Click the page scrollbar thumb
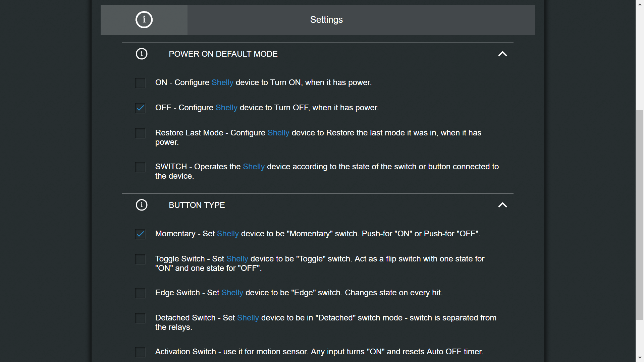Screen dimensions: 644x362 coord(640,215)
